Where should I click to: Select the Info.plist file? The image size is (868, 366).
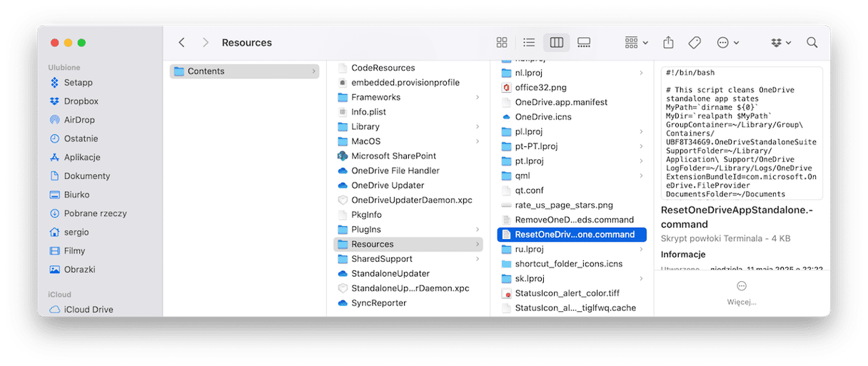coord(369,112)
